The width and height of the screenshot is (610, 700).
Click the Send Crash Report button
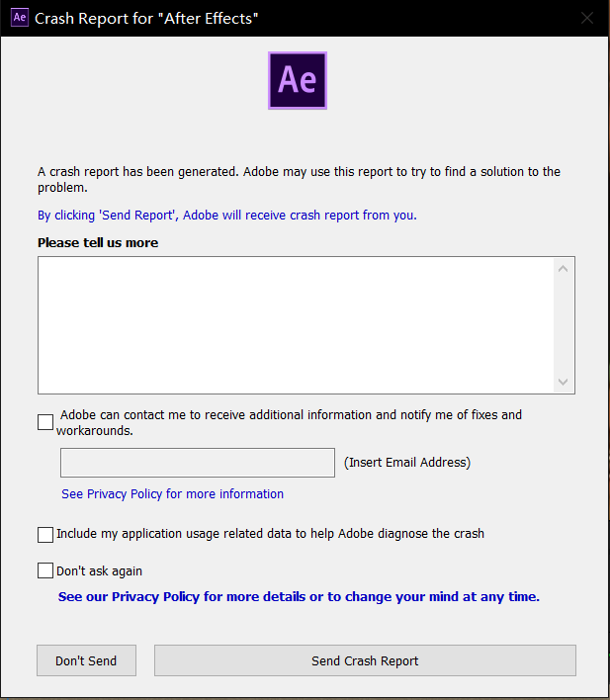tap(365, 660)
